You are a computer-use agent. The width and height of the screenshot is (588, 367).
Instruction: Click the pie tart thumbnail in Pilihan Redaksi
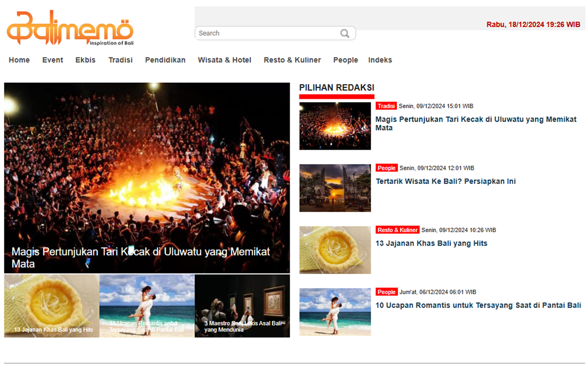(335, 250)
